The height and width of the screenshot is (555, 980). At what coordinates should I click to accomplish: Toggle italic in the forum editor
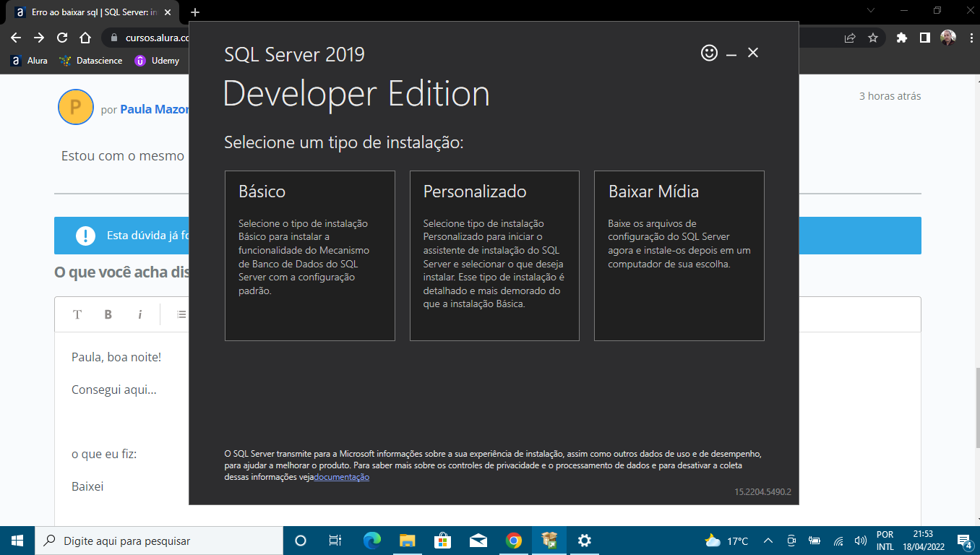coord(140,314)
